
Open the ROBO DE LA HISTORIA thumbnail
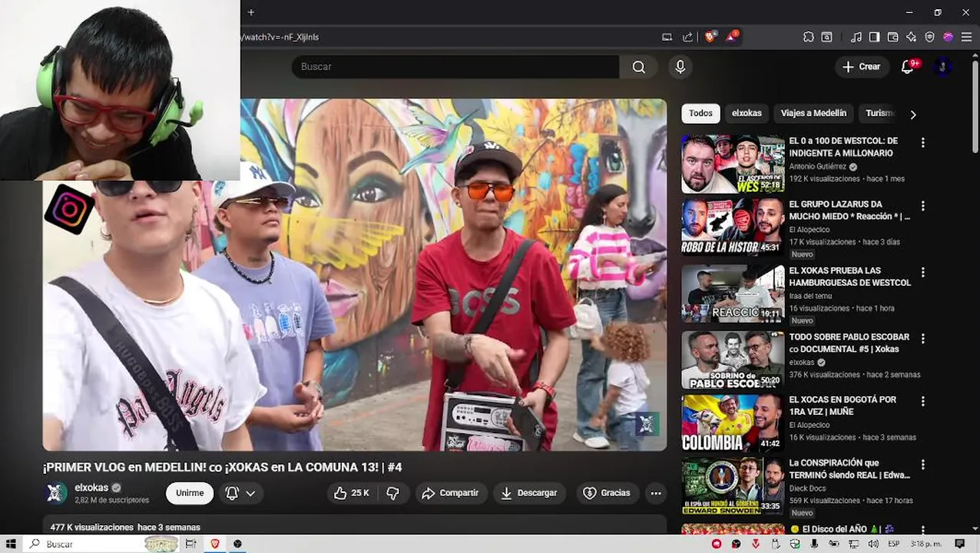tap(733, 227)
